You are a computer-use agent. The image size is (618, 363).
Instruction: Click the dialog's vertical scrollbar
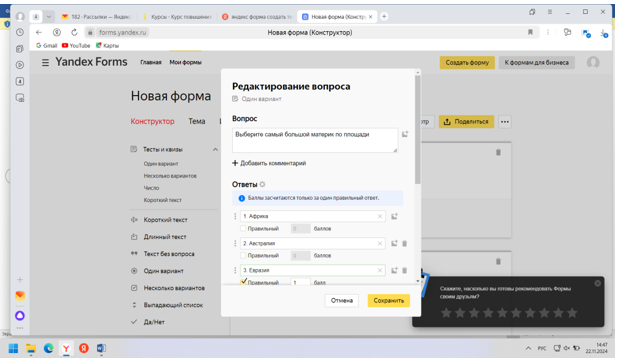418,130
